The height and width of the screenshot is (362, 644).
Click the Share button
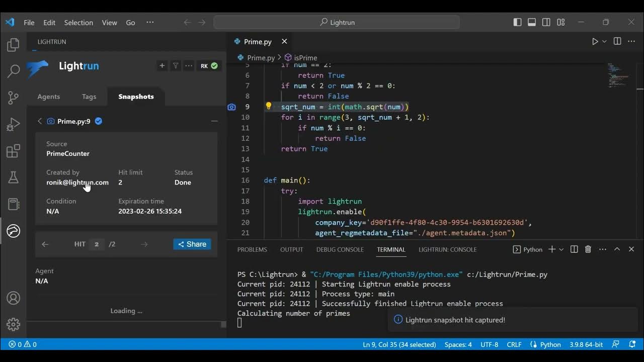point(192,244)
